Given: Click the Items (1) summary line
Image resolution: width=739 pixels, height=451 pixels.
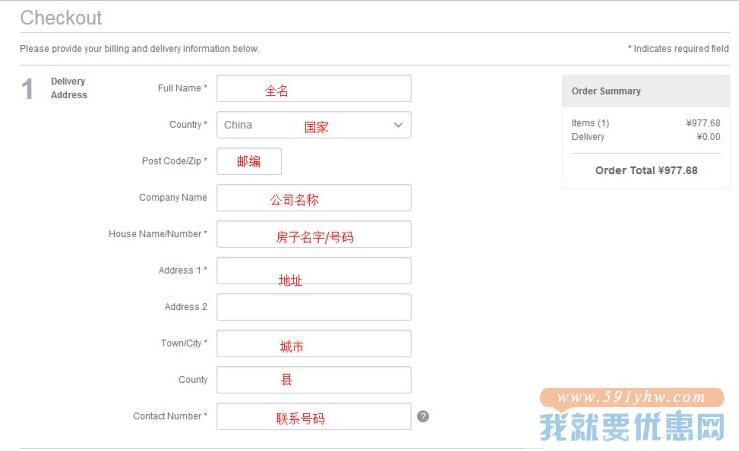Looking at the screenshot, I should (x=646, y=123).
